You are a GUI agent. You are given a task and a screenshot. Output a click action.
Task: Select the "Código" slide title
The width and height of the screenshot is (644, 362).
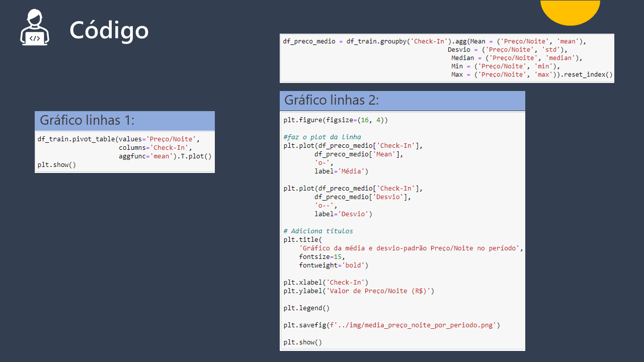(x=109, y=30)
